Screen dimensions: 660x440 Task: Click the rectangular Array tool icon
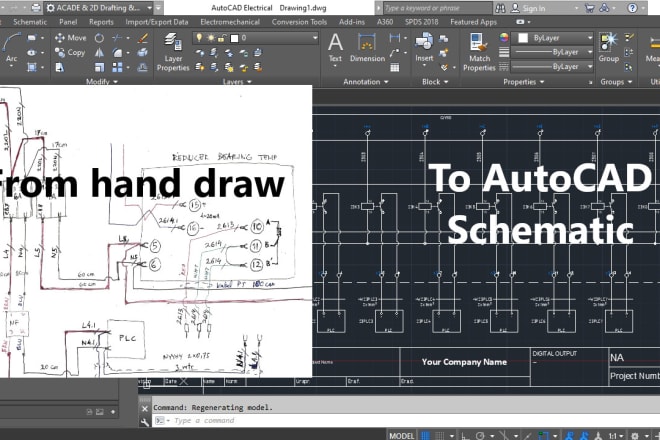(x=117, y=67)
